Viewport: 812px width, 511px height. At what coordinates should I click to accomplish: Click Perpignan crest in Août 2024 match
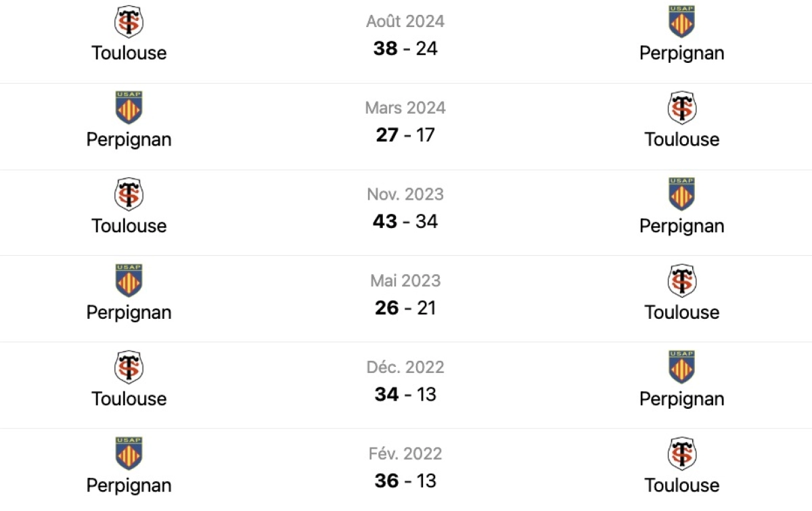click(x=681, y=21)
